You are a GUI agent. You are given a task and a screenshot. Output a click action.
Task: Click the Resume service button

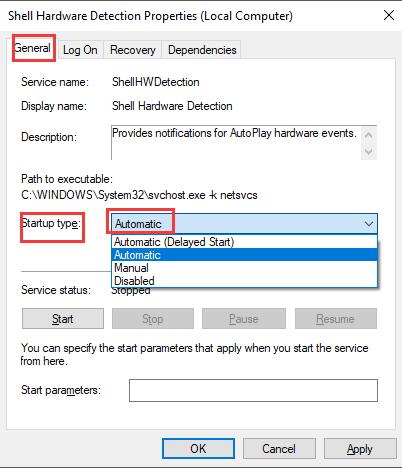[x=336, y=319]
